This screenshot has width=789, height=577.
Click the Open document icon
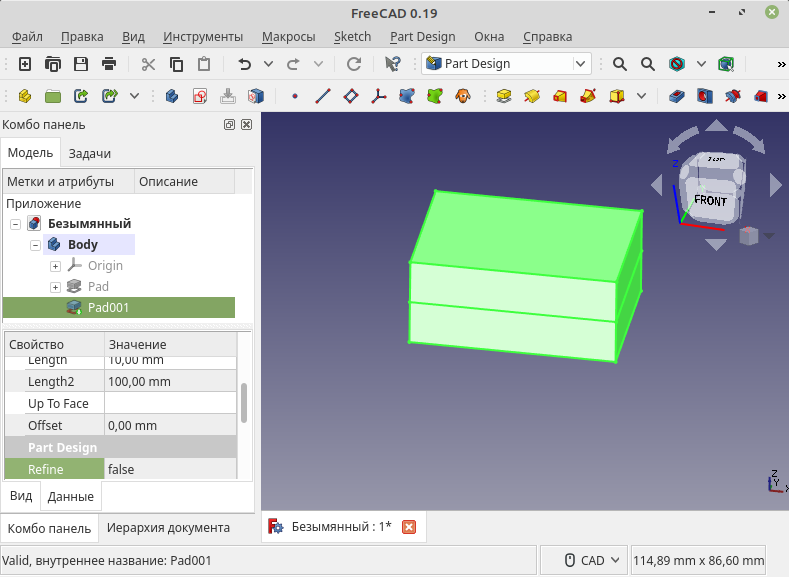tap(53, 64)
